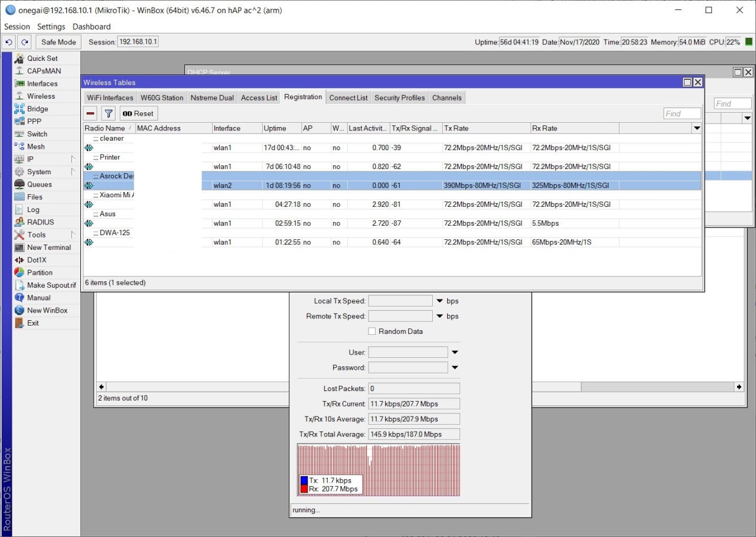Open the registration table columns dropdown
The width and height of the screenshot is (756, 537).
coord(697,128)
